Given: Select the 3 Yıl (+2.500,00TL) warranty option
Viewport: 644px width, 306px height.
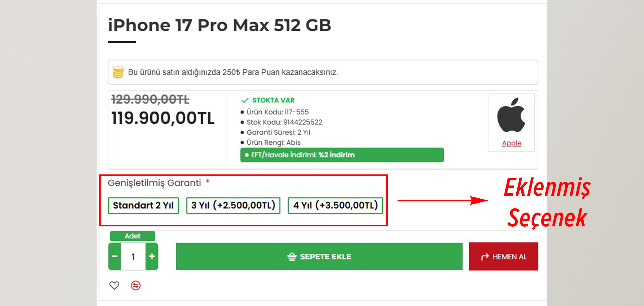Looking at the screenshot, I should click(x=233, y=205).
